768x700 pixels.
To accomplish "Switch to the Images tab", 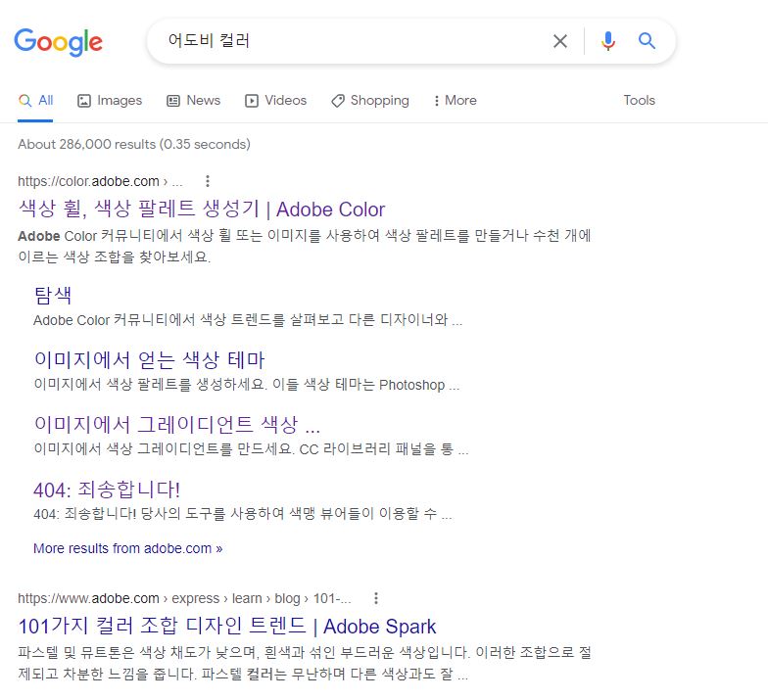I will (110, 100).
